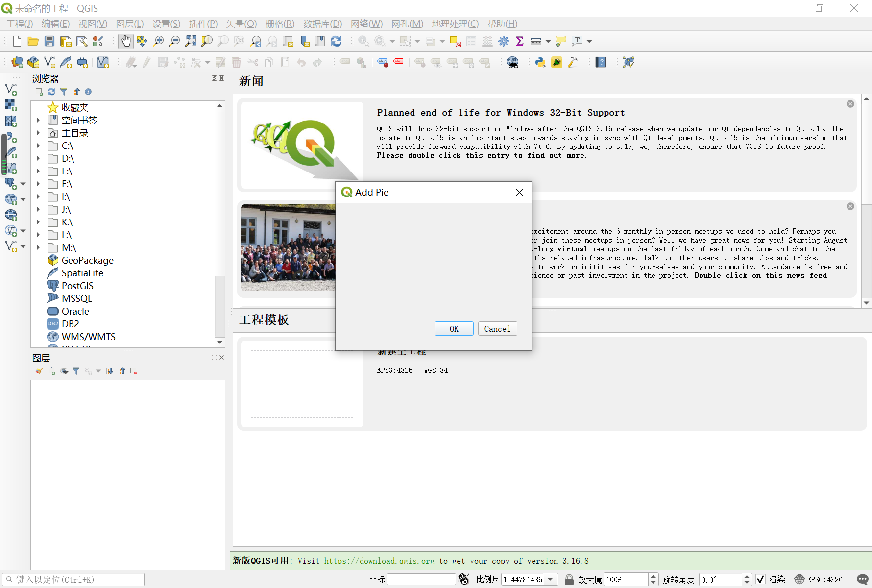Refresh the map canvas

[336, 41]
